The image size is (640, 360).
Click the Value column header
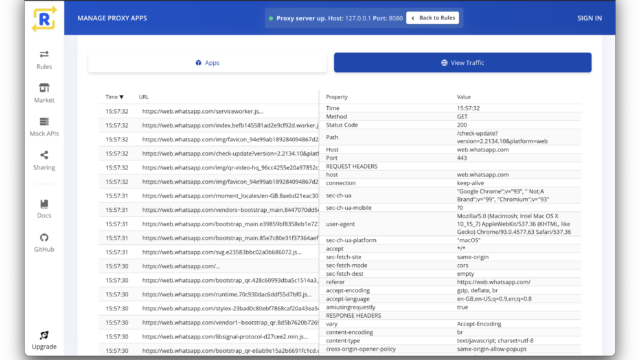pyautogui.click(x=464, y=97)
